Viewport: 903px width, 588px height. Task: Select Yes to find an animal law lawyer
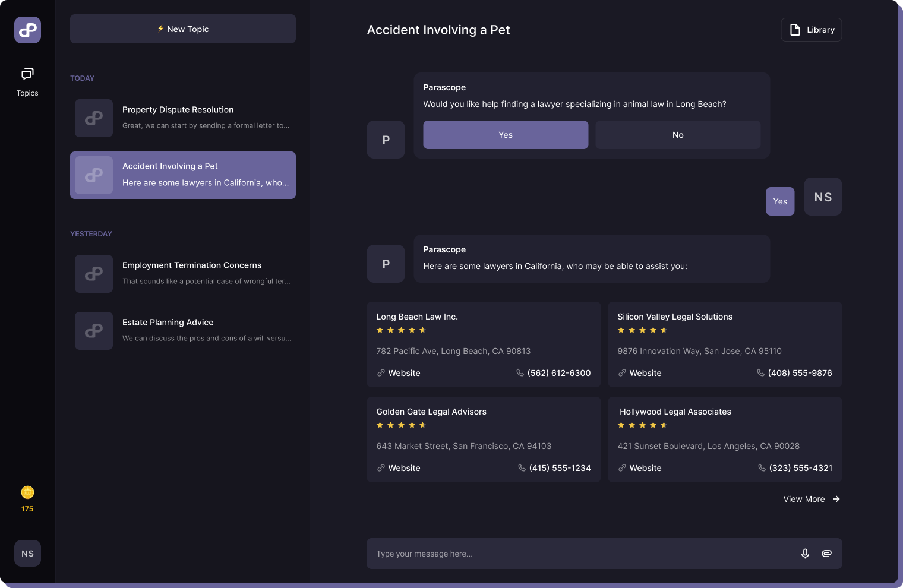tap(505, 135)
